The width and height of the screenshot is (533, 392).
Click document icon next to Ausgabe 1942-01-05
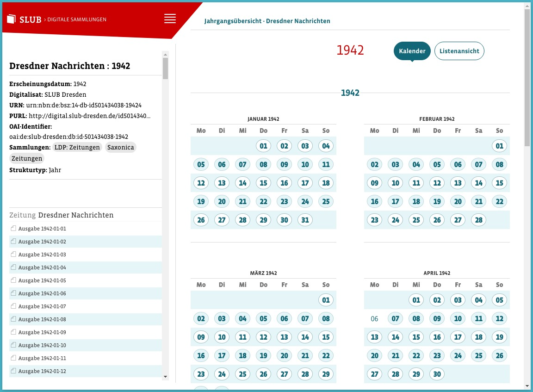[13, 280]
